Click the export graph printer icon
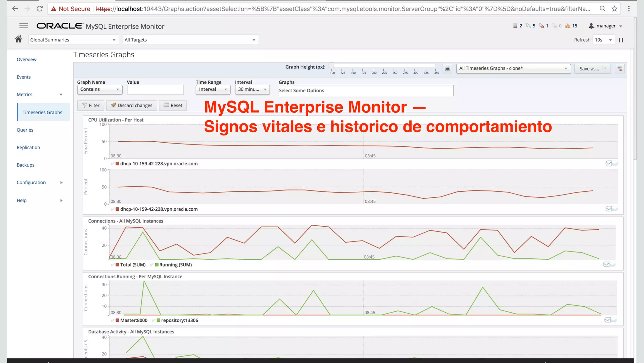644x363 pixels. coord(447,69)
